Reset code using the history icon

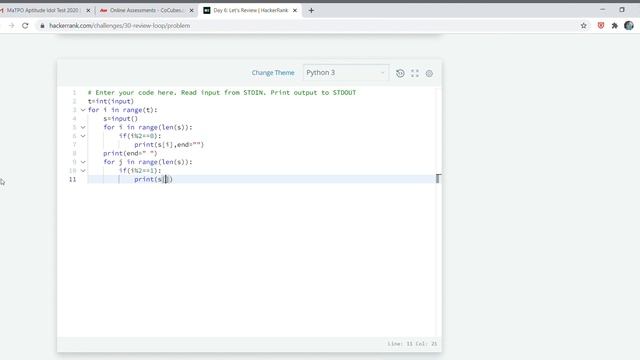tap(400, 73)
